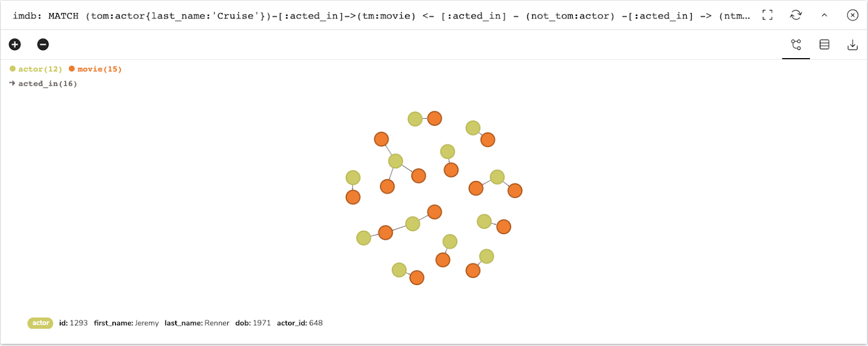Click the orange movie legend color dot

point(72,69)
